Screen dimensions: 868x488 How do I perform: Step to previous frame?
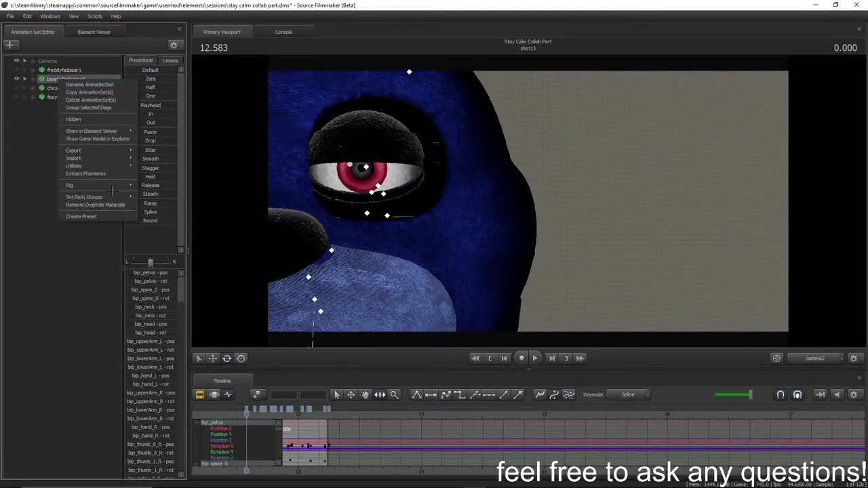click(x=504, y=358)
